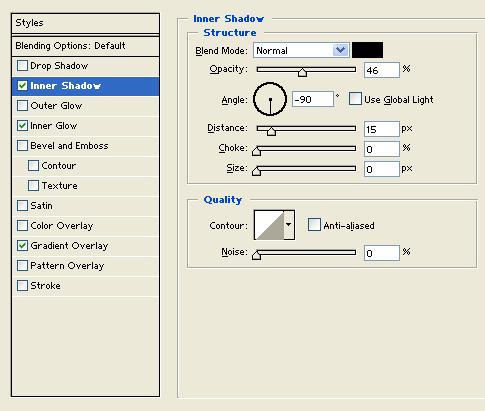Open the contour picker dropdown arrow
485x411 pixels.
(x=289, y=225)
